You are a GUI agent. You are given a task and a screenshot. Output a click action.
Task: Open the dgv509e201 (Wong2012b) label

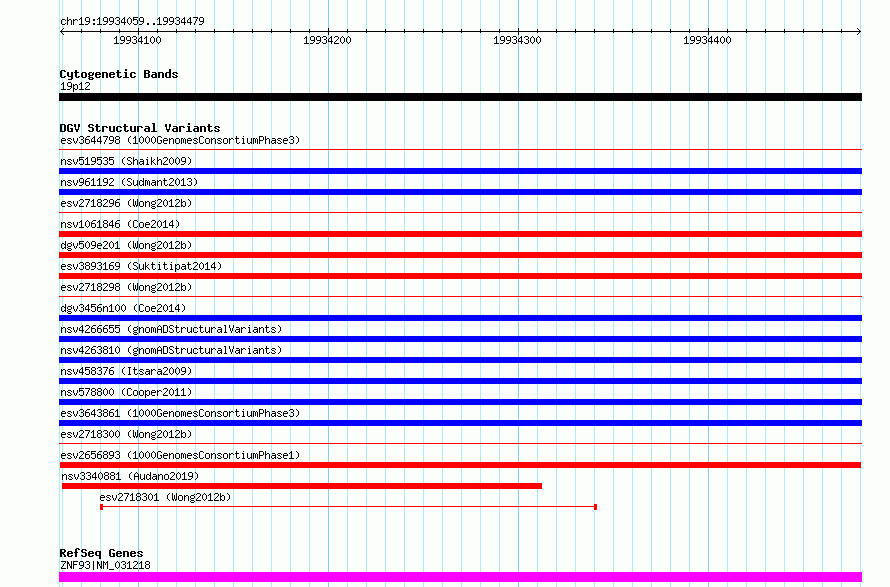(126, 245)
